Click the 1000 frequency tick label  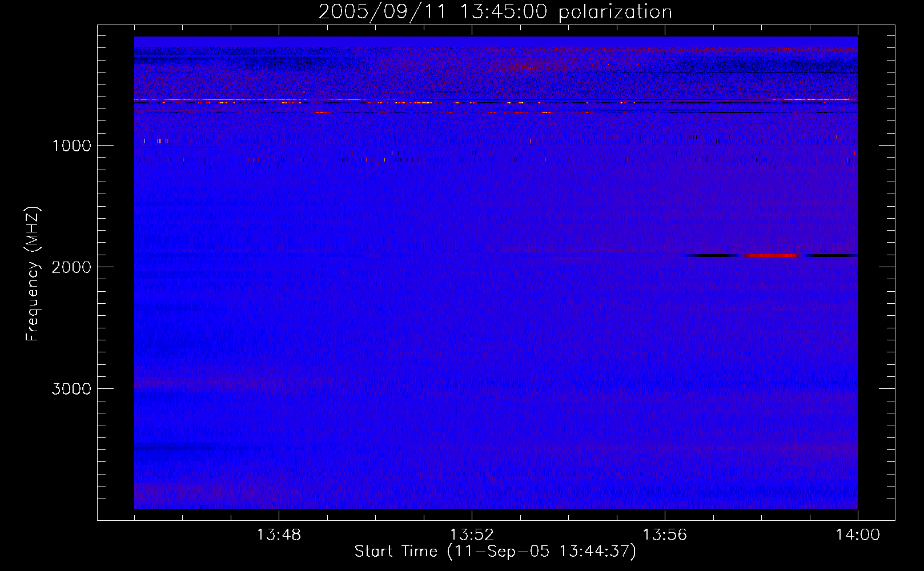click(71, 146)
